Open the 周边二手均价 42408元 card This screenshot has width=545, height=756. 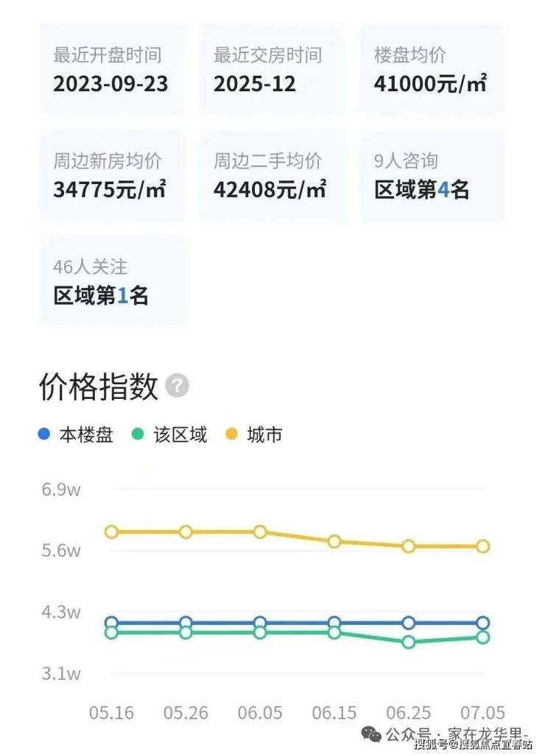pyautogui.click(x=272, y=175)
